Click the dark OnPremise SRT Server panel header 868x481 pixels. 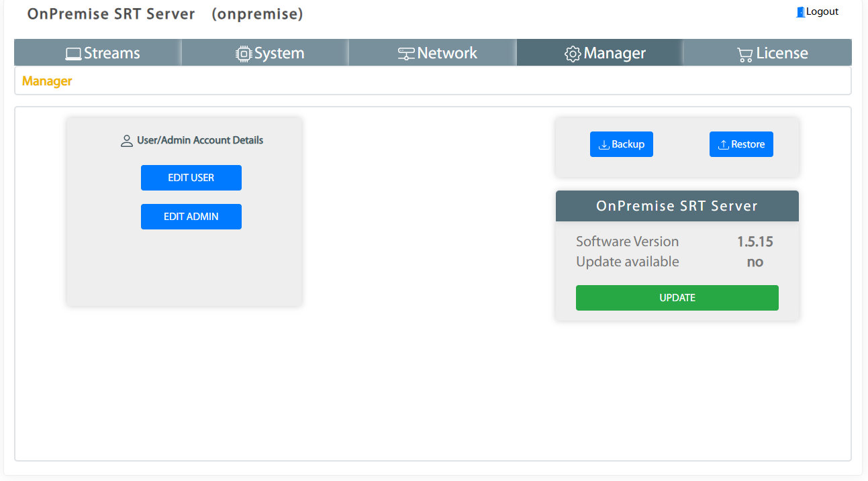(x=677, y=206)
